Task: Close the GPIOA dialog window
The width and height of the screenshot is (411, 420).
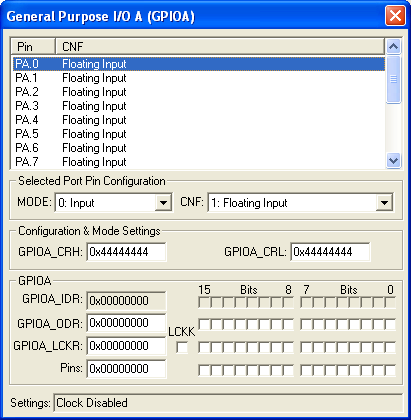Action: [x=395, y=16]
